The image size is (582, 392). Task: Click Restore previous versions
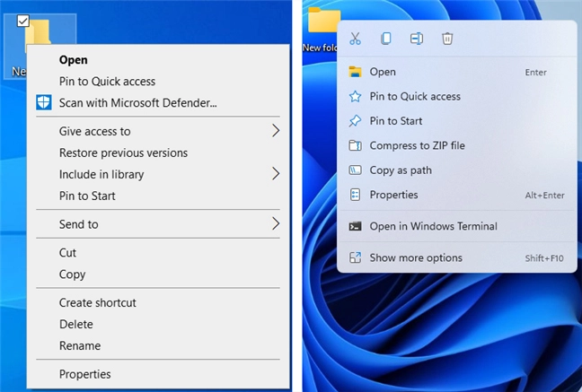[158, 152]
